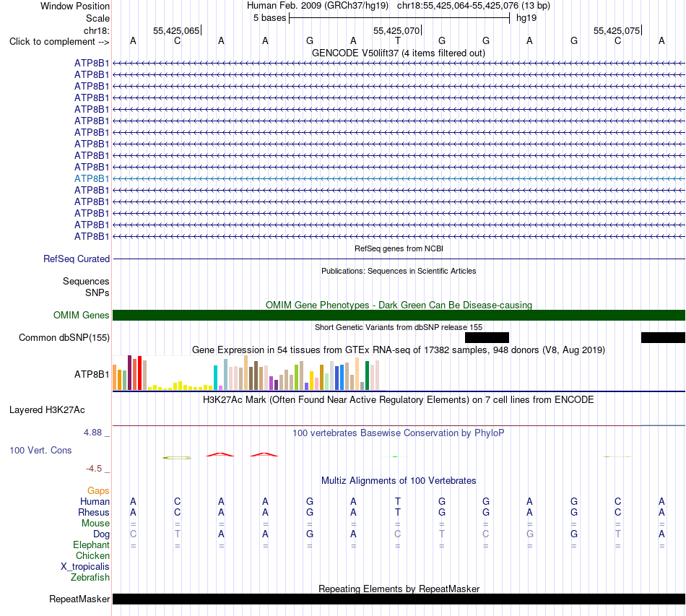
Task: Click position marker 55,425,065
Action: 176,30
